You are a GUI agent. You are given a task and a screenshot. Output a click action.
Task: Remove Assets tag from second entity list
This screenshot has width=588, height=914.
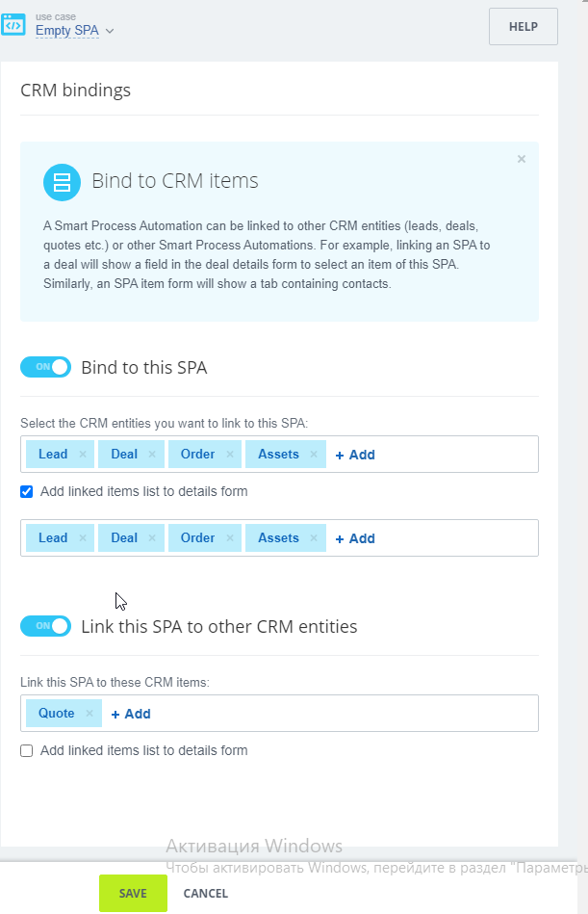pos(314,538)
